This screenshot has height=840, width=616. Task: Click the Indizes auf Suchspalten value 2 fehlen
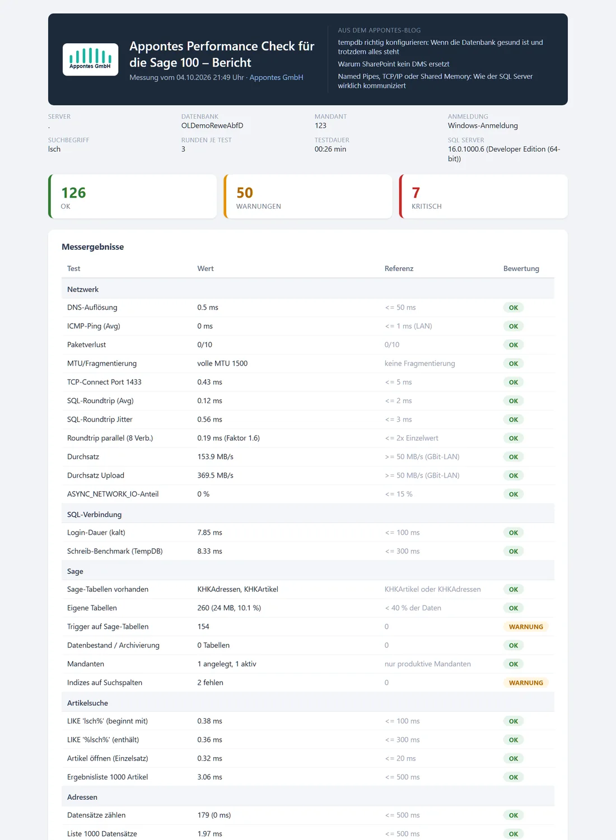pyautogui.click(x=210, y=683)
